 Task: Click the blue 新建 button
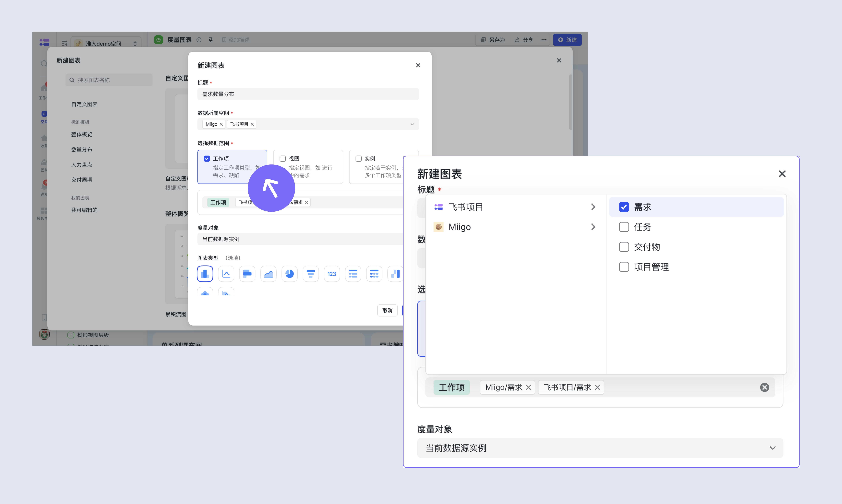pyautogui.click(x=567, y=40)
